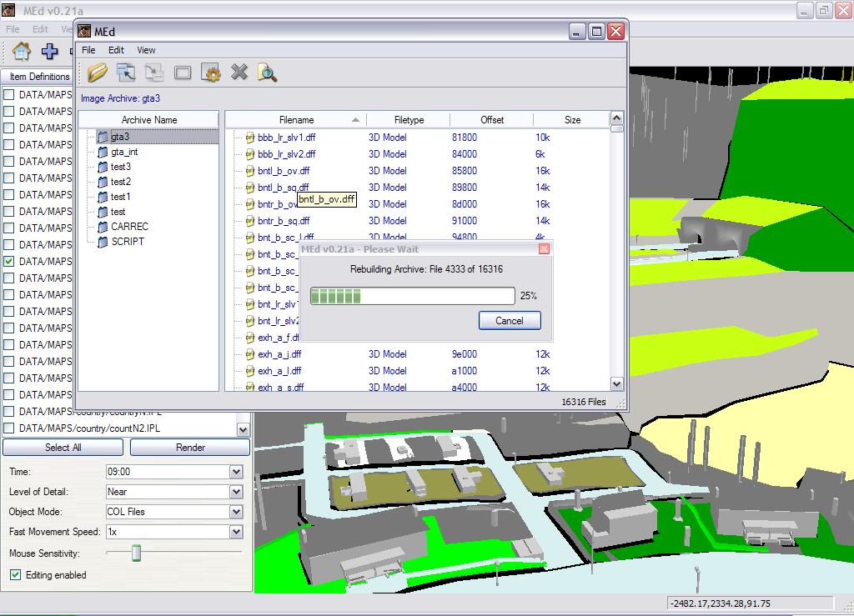Click the greyed export icon in archive toolbar
854x616 pixels.
click(154, 73)
